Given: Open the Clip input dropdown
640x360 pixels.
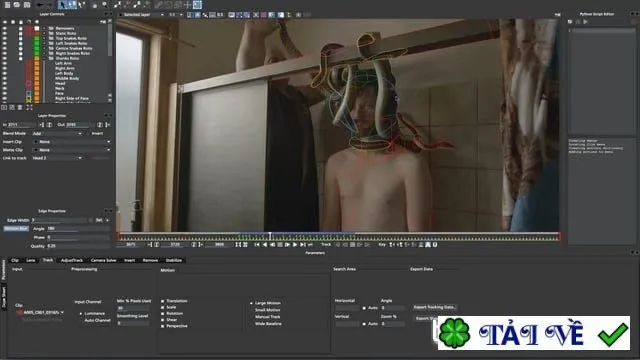Looking at the screenshot, I should (x=40, y=313).
